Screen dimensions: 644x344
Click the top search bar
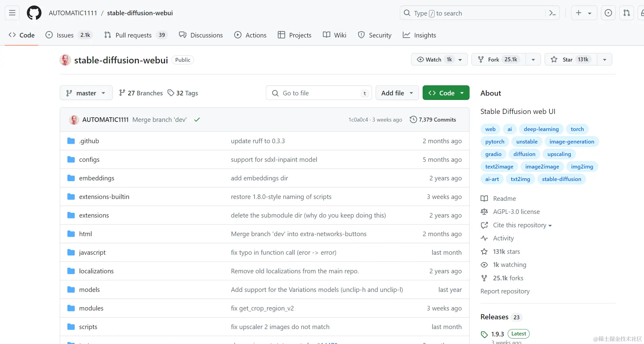click(x=480, y=13)
